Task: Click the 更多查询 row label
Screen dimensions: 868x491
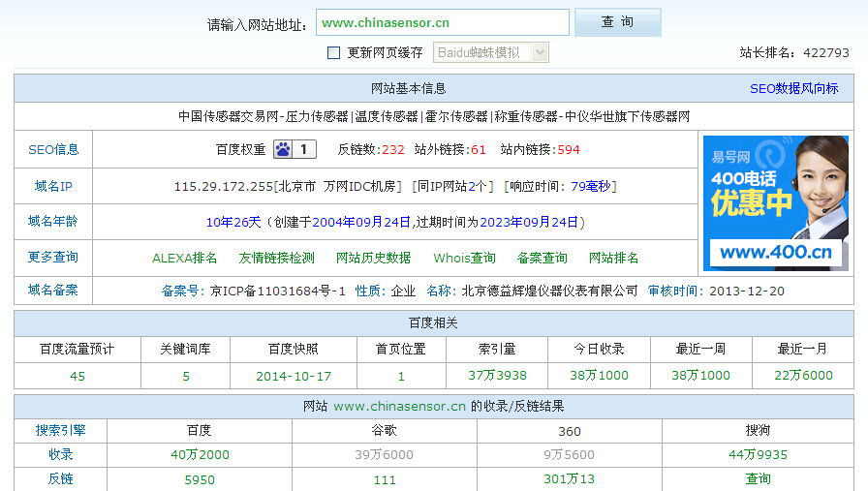Action: point(53,258)
